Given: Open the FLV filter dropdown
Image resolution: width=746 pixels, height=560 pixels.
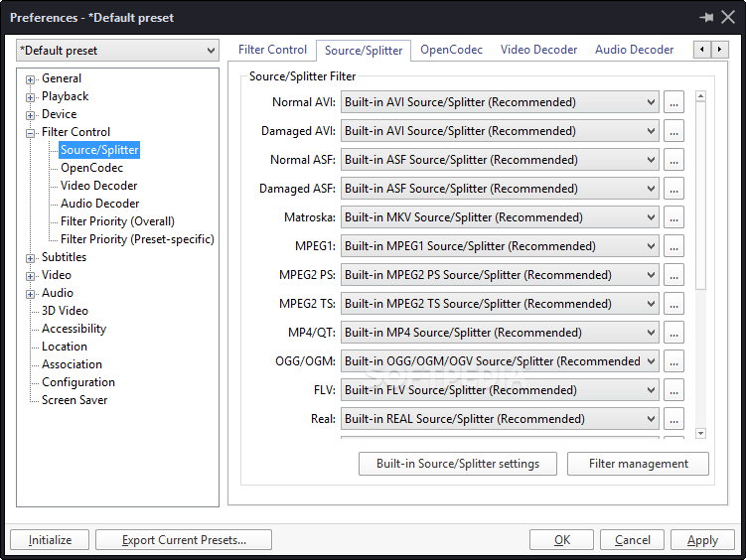Looking at the screenshot, I should [x=500, y=390].
